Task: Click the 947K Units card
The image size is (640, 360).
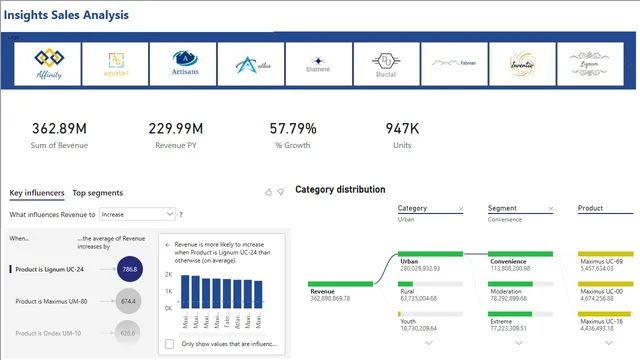Action: click(x=402, y=135)
